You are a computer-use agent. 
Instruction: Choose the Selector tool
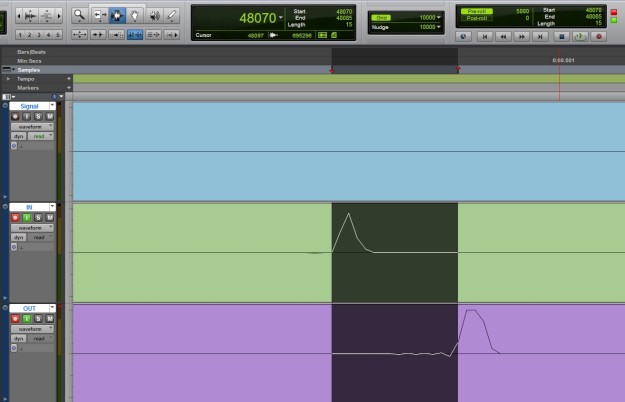(117, 15)
